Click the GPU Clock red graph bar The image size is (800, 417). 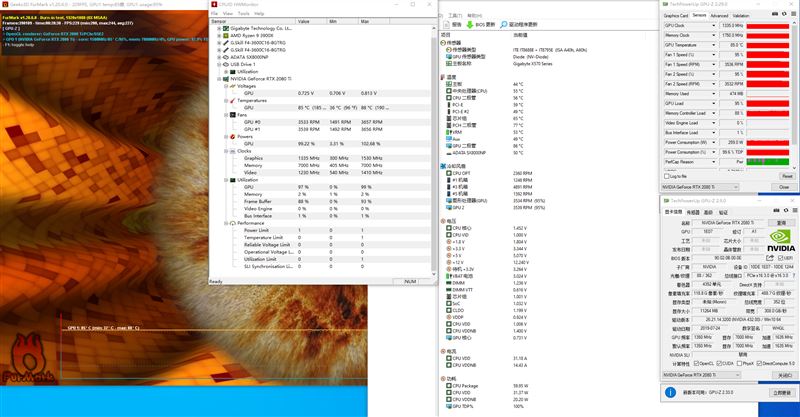768,26
